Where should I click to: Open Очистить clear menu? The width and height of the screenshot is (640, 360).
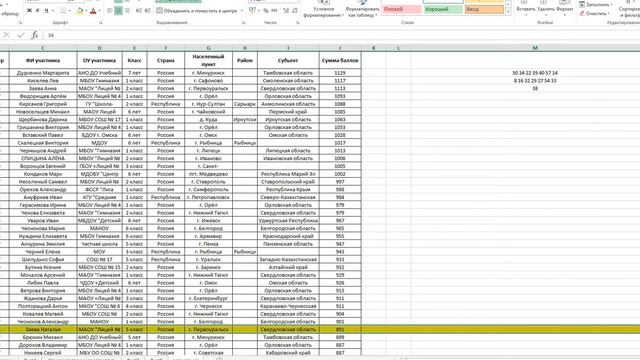click(x=594, y=13)
